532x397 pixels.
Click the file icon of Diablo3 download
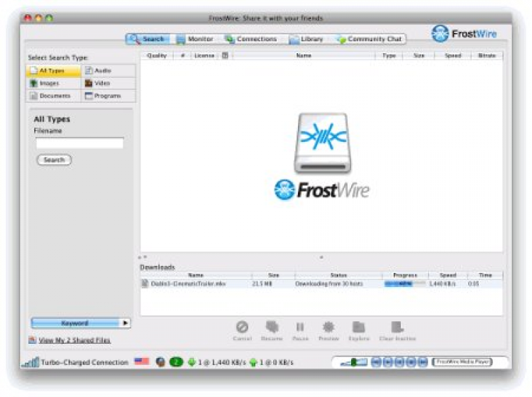(145, 284)
